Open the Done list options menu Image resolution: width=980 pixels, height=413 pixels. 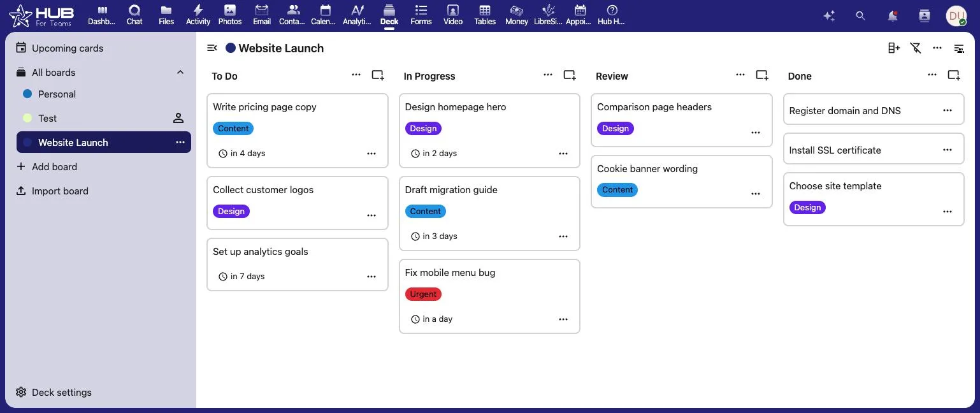932,75
